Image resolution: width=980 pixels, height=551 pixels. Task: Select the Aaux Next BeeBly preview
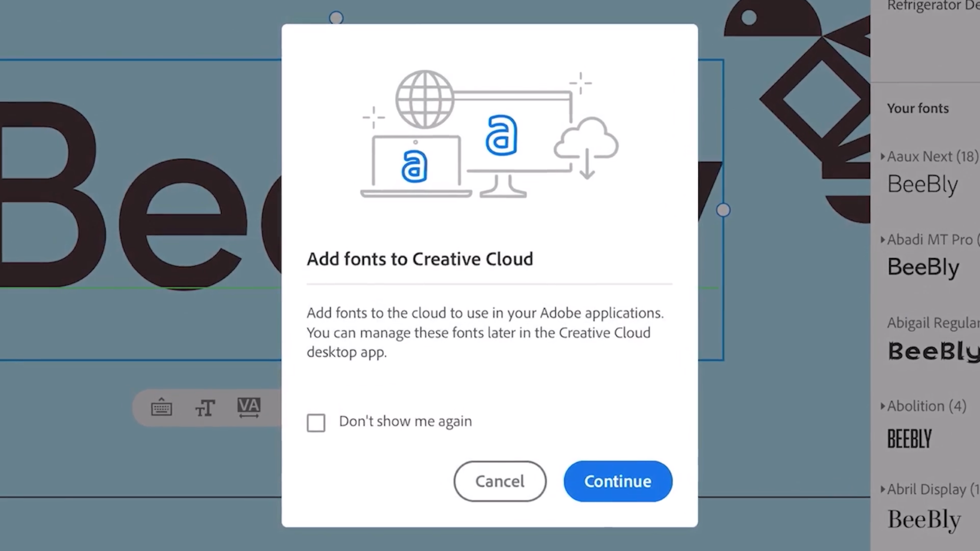coord(922,185)
